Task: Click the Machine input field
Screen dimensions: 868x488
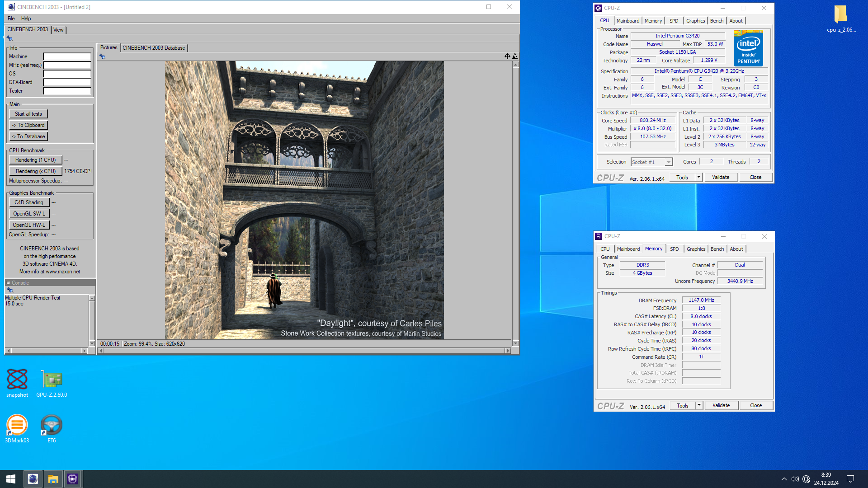Action: click(67, 56)
